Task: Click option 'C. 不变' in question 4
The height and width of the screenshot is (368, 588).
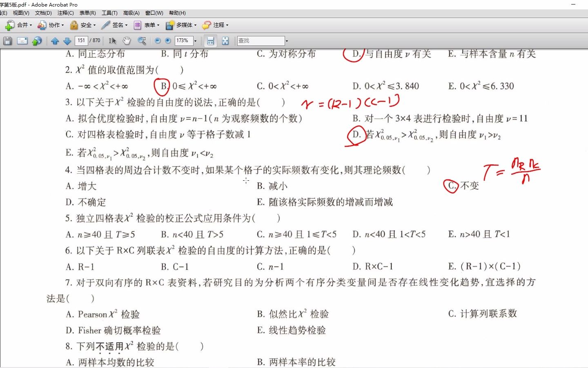Action: tap(463, 186)
